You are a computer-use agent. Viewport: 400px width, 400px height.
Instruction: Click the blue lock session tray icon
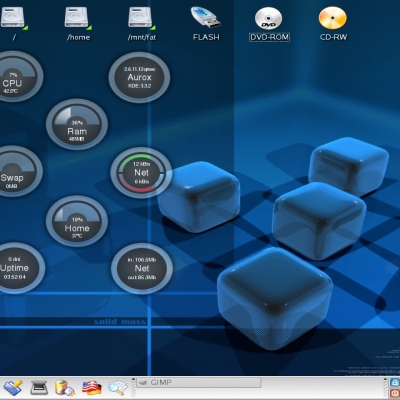395,382
